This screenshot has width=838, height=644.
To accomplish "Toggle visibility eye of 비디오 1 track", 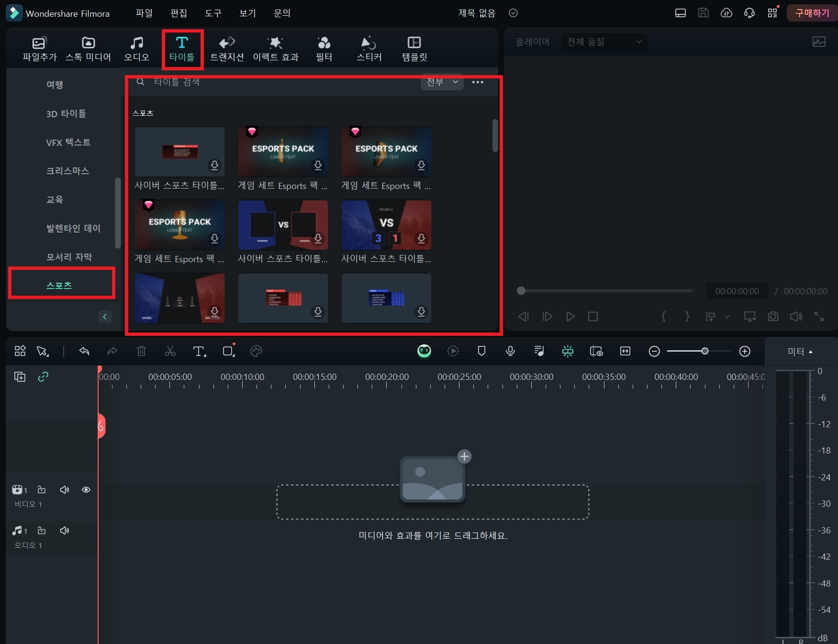I will click(x=86, y=490).
